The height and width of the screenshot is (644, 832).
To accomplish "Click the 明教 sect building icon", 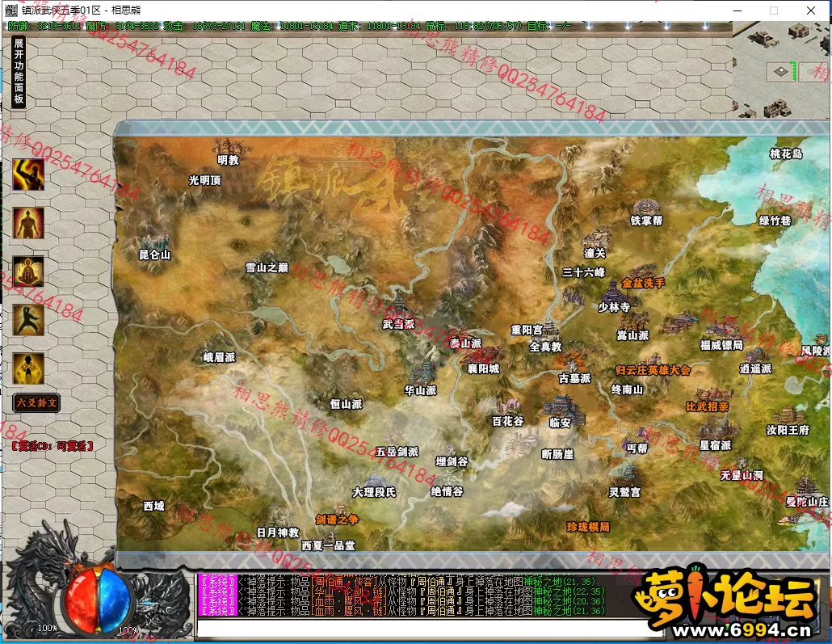I will tap(229, 145).
